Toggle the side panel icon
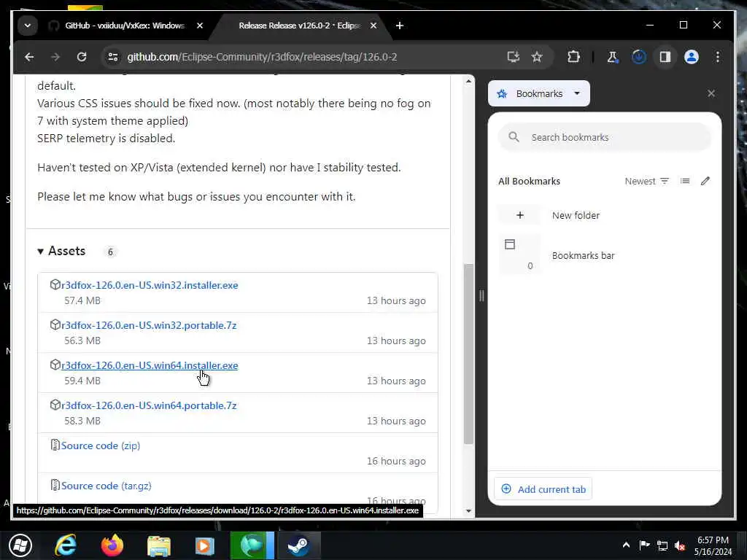The width and height of the screenshot is (747, 560). tap(665, 57)
